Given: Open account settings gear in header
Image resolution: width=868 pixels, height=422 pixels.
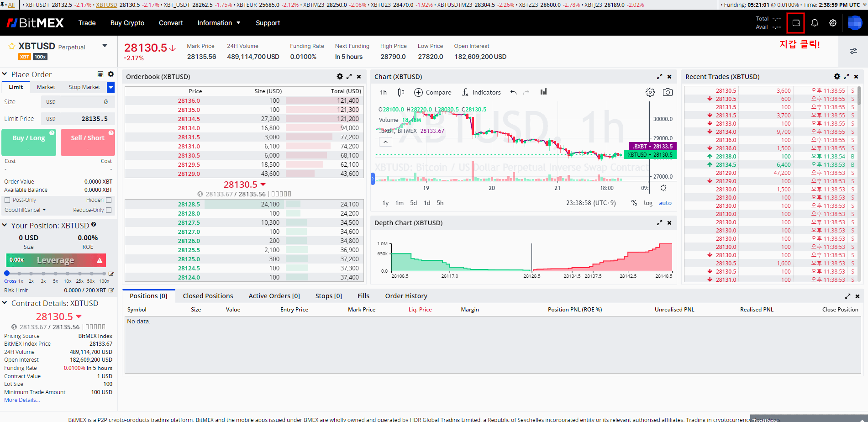Looking at the screenshot, I should 833,23.
